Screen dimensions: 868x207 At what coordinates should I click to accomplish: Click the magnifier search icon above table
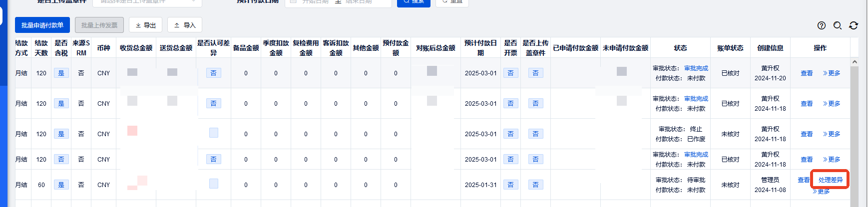pos(838,25)
